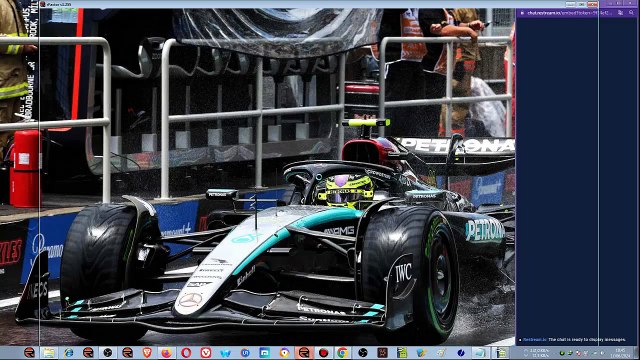Open the dark red square taskbar icon

click(382, 353)
